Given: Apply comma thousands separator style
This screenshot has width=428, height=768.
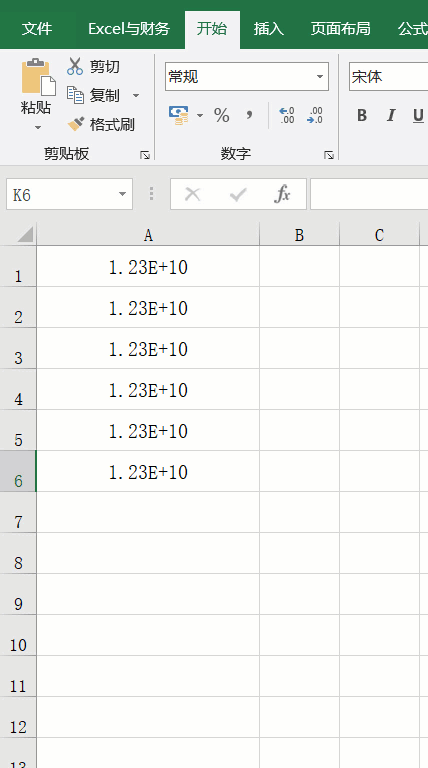Looking at the screenshot, I should [x=250, y=116].
